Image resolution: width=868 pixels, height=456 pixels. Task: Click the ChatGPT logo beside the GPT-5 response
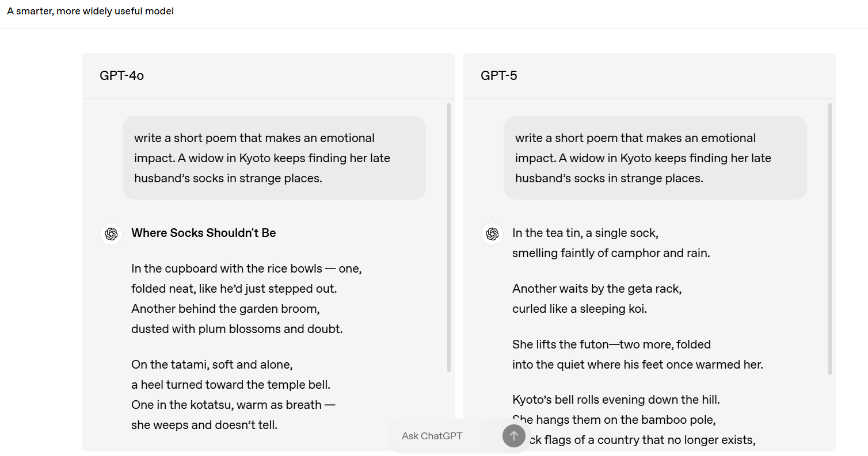coord(492,234)
